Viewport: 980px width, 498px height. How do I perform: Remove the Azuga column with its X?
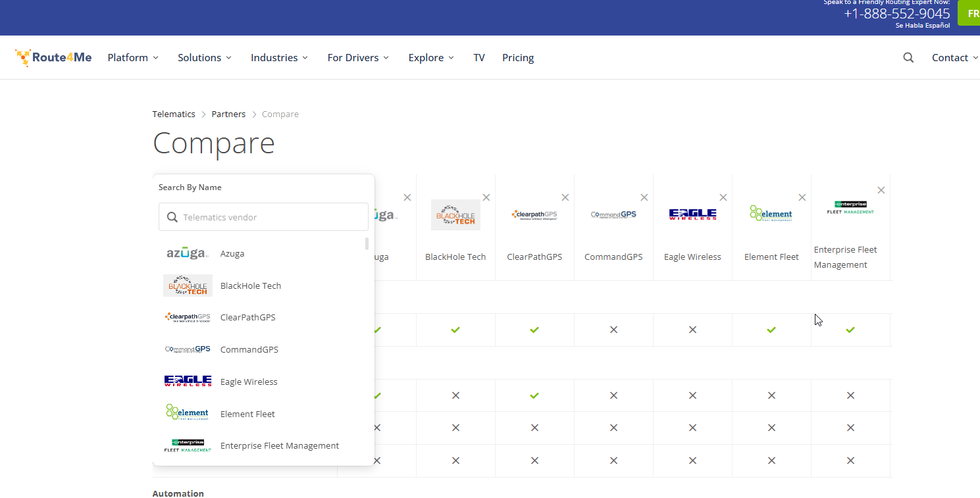pos(407,197)
